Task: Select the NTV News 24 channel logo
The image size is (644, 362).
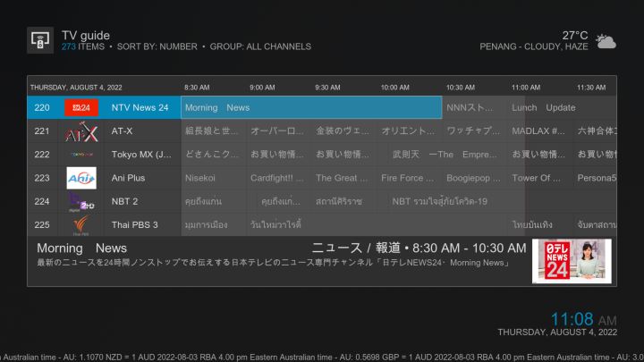Action: (x=81, y=108)
